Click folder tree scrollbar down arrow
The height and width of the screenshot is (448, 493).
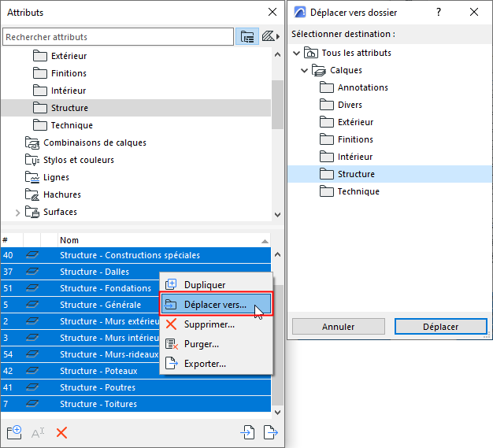[277, 215]
